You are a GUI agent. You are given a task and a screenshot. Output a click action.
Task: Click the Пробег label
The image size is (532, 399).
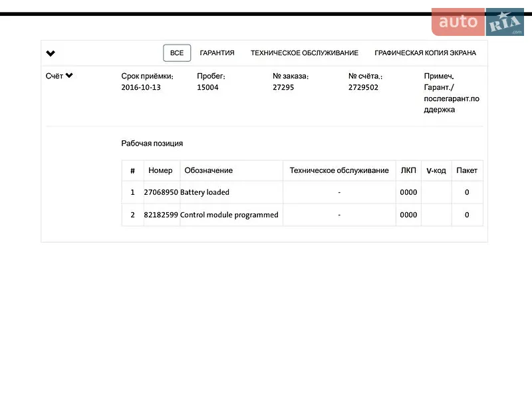click(x=211, y=76)
